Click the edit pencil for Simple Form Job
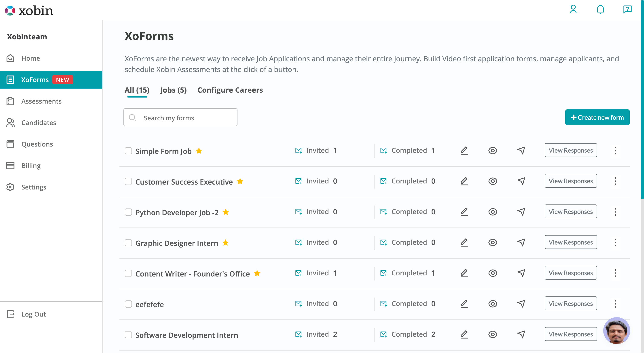The width and height of the screenshot is (644, 353). click(x=464, y=150)
